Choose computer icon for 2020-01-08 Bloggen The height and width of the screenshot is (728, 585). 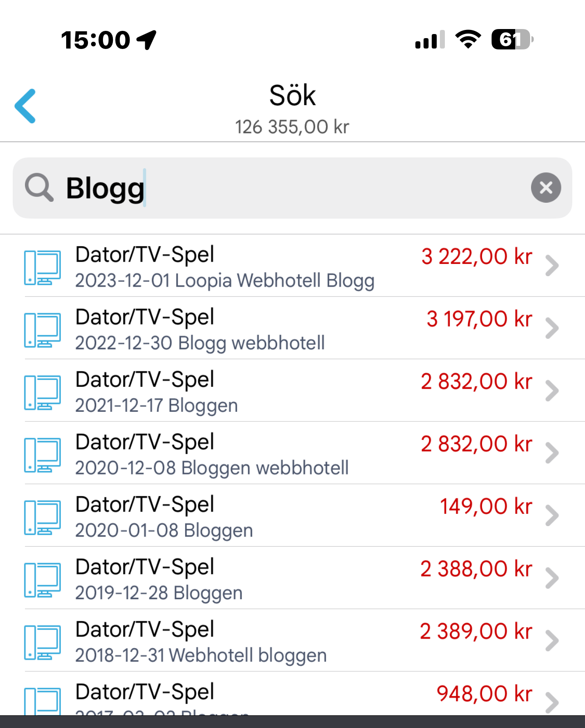coord(42,518)
